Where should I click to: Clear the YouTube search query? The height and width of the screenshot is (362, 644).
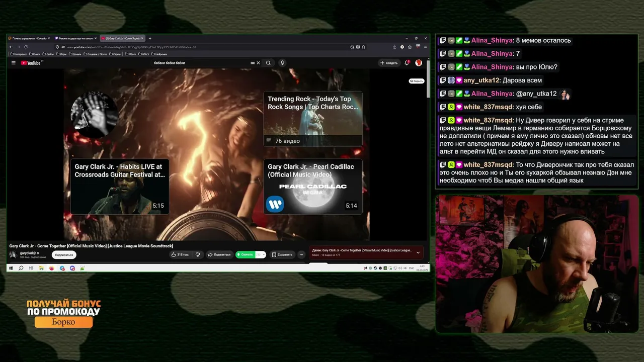click(258, 63)
